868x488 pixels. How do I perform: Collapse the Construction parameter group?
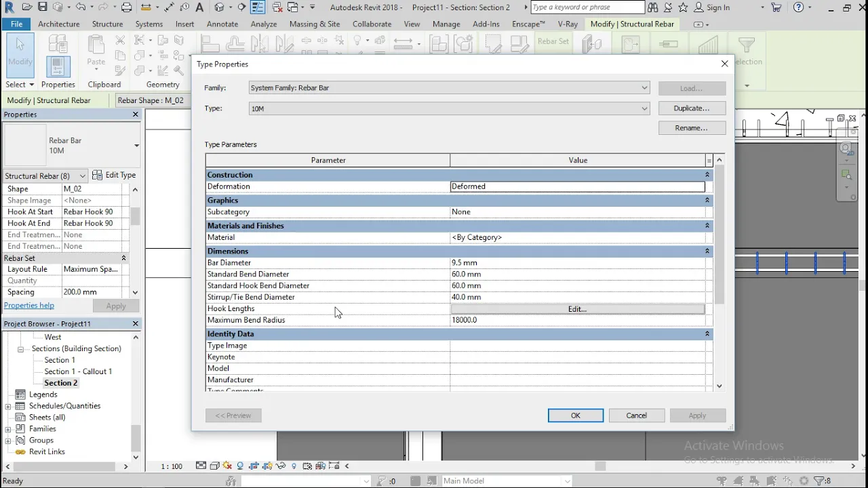tap(707, 175)
